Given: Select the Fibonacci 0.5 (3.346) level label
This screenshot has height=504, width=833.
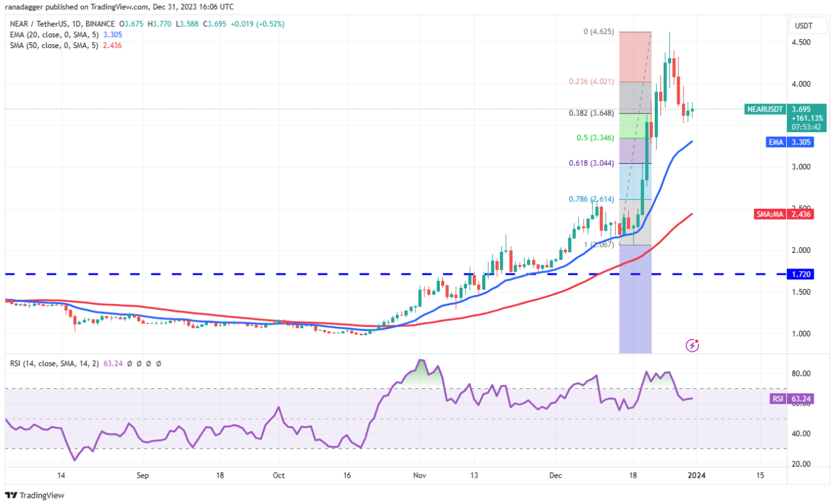Looking at the screenshot, I should point(596,138).
